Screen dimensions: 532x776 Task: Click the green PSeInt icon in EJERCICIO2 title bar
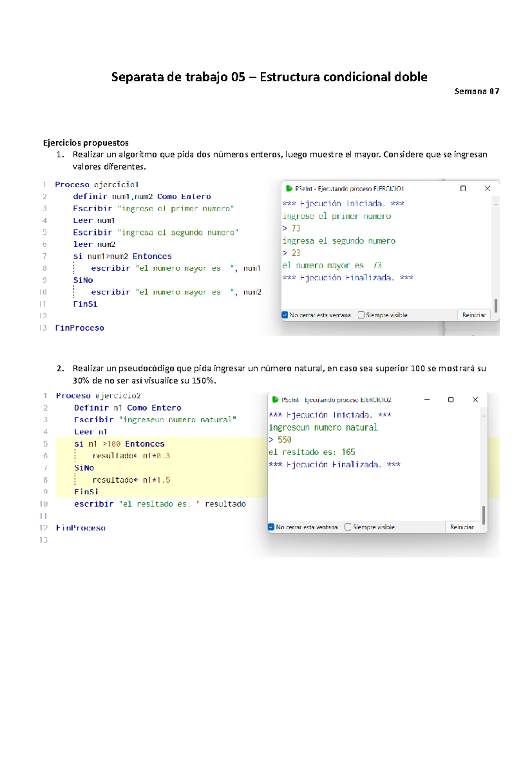pos(275,400)
